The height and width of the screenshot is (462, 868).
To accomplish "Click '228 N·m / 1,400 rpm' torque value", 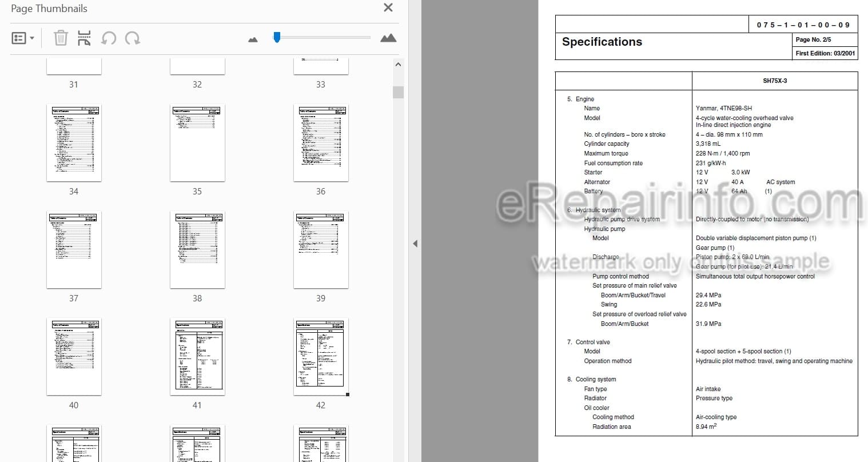I will point(723,153).
